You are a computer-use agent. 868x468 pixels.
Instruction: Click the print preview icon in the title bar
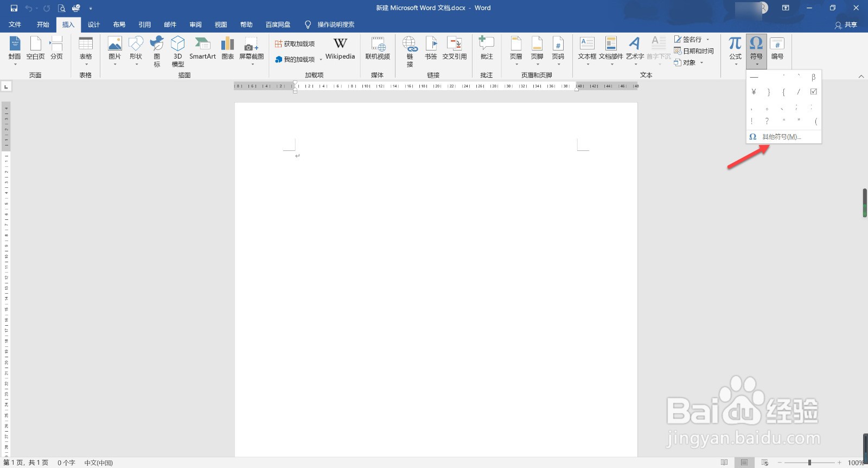pyautogui.click(x=61, y=8)
